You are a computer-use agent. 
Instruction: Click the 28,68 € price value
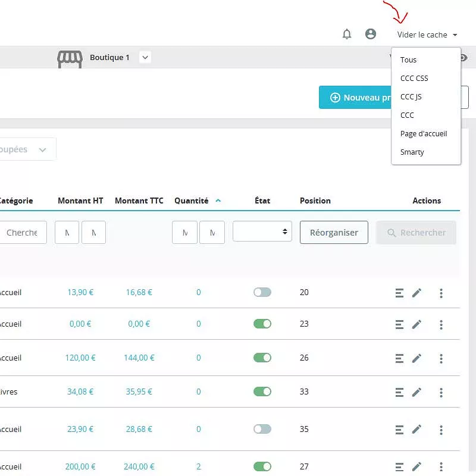[139, 429]
